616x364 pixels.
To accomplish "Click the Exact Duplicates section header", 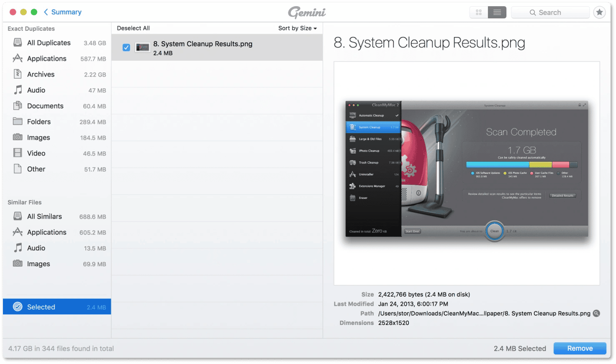I will [x=31, y=28].
